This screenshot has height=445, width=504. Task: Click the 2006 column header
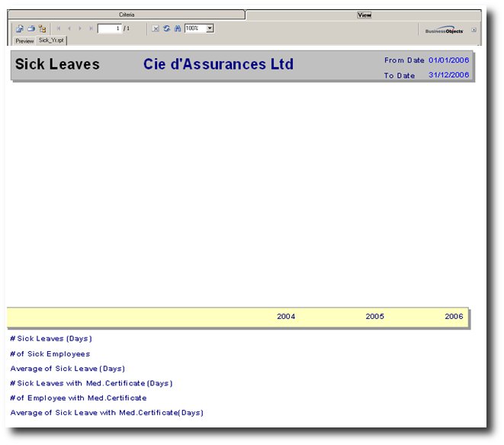(454, 317)
